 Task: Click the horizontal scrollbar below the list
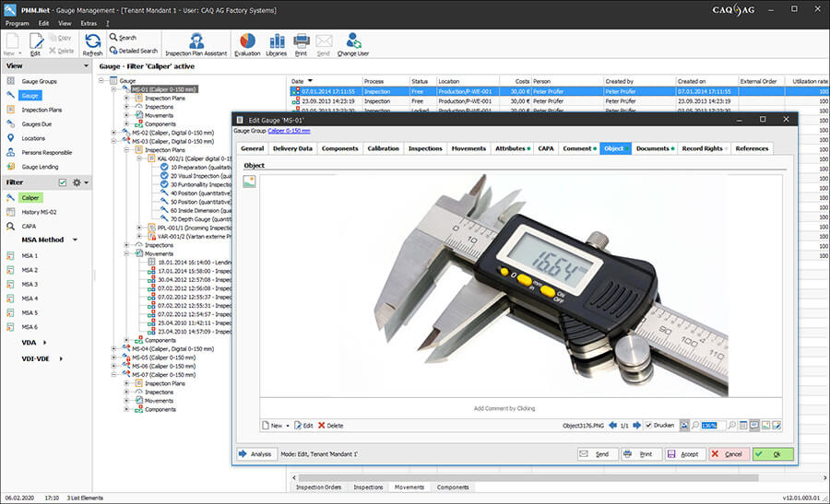[528, 477]
